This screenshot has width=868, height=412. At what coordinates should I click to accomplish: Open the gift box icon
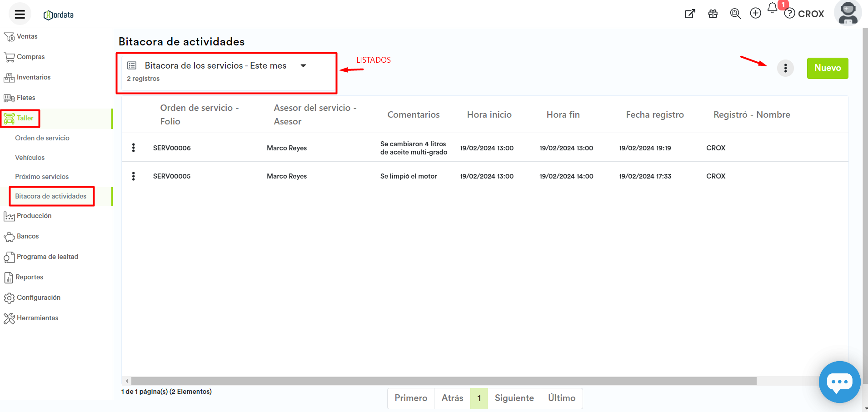point(713,14)
